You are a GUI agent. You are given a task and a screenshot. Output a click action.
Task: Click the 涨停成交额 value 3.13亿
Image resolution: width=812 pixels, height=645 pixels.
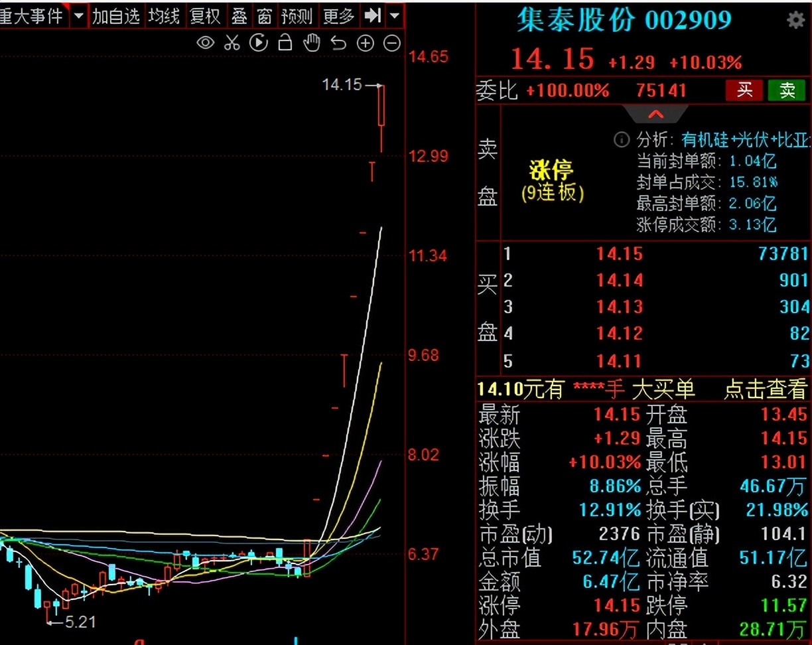pyautogui.click(x=752, y=224)
